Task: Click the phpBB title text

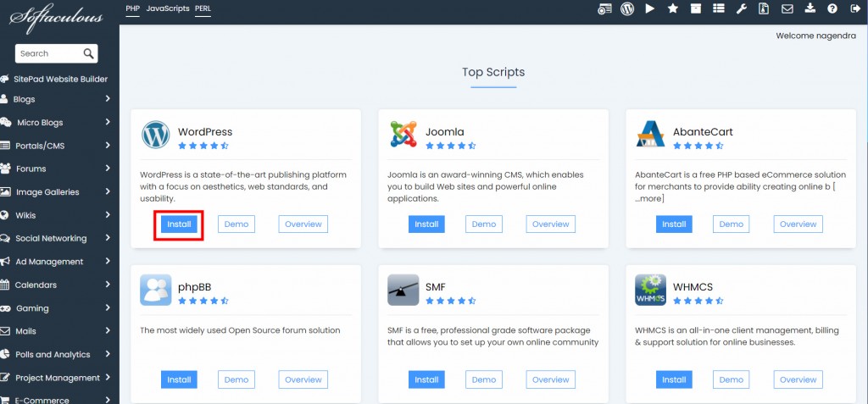Action: point(194,287)
